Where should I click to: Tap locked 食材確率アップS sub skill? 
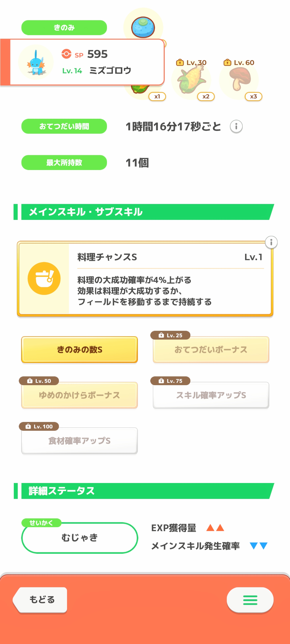pos(79,440)
